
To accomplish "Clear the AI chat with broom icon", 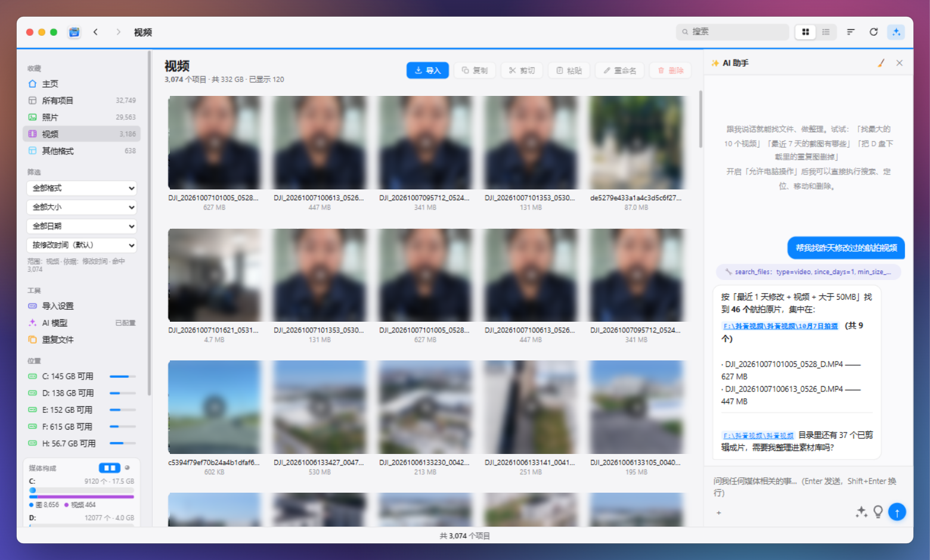I will tap(881, 63).
